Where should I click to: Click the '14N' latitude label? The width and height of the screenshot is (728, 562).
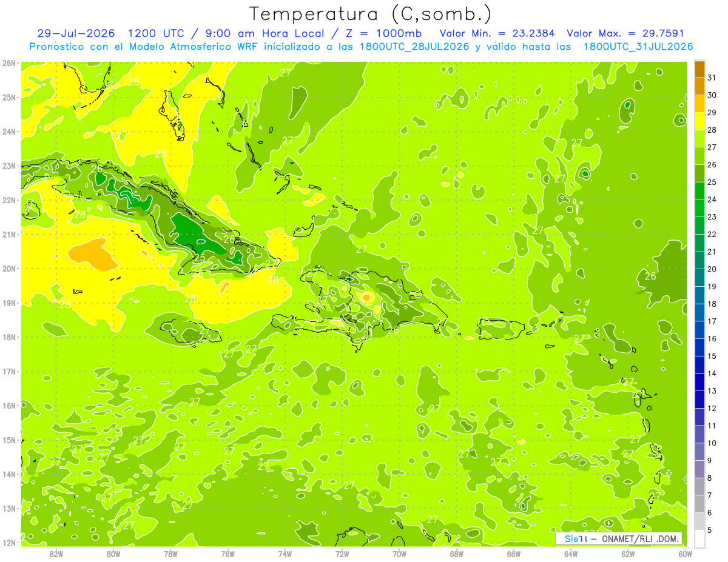click(x=9, y=474)
